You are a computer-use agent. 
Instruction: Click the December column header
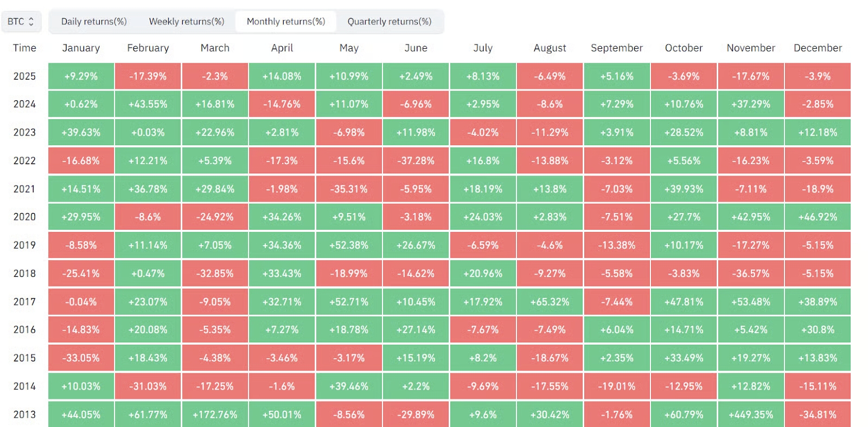[x=818, y=48]
